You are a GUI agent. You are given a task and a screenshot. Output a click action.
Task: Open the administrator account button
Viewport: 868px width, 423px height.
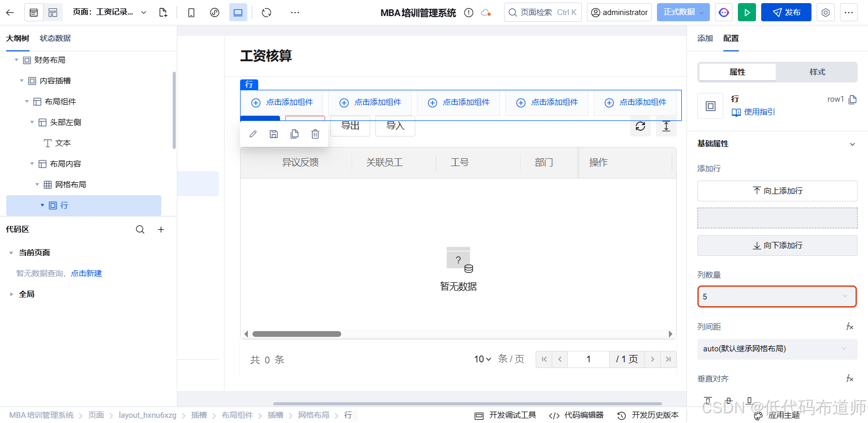pyautogui.click(x=620, y=12)
